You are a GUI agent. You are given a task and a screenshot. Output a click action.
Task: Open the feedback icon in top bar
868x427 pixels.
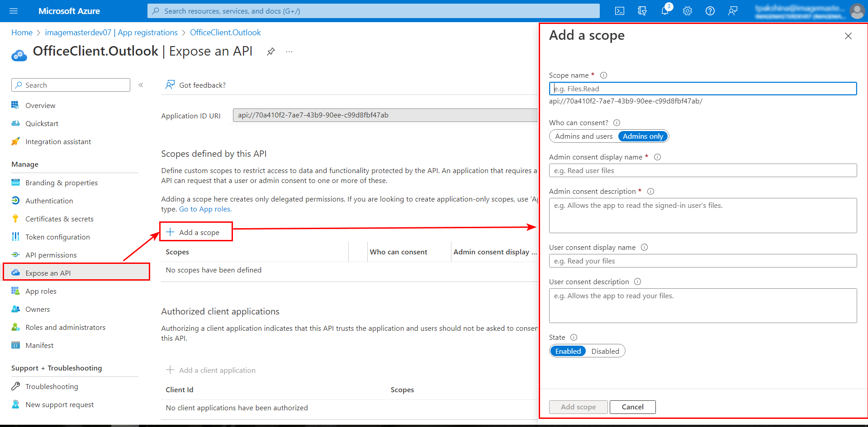(x=733, y=11)
